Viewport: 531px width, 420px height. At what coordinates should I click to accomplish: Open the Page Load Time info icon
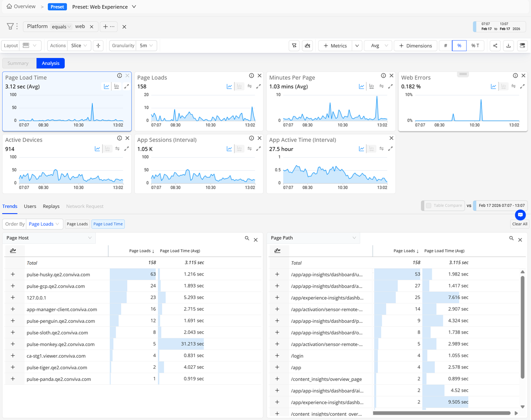pyautogui.click(x=119, y=76)
